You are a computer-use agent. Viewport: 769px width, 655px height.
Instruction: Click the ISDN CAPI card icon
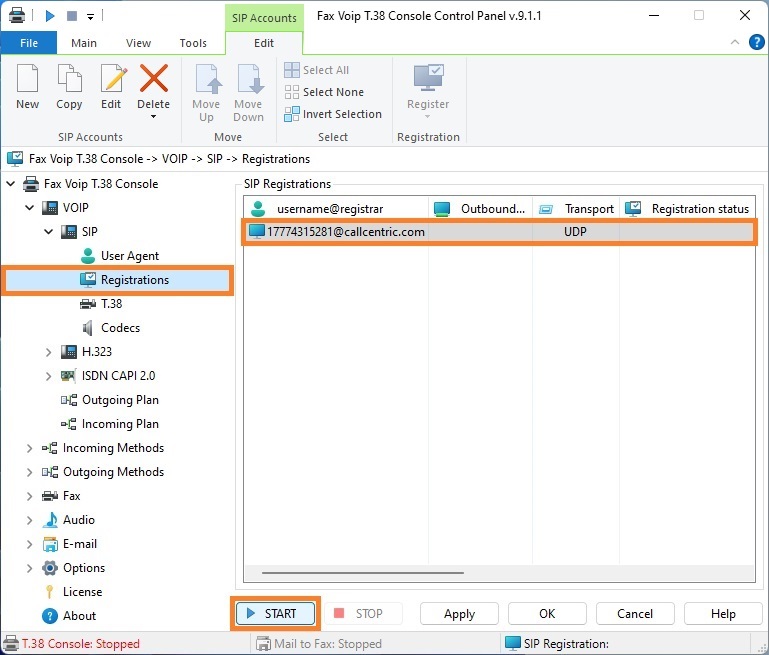[x=68, y=376]
